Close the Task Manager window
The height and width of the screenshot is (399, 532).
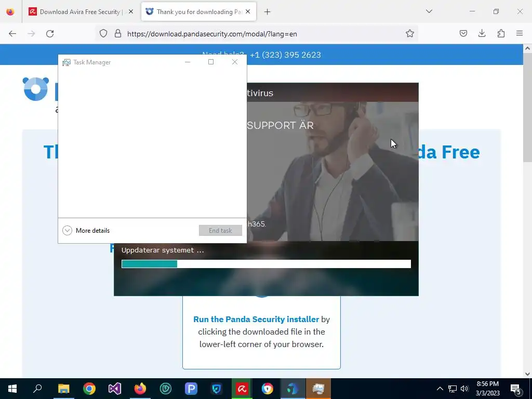point(235,62)
